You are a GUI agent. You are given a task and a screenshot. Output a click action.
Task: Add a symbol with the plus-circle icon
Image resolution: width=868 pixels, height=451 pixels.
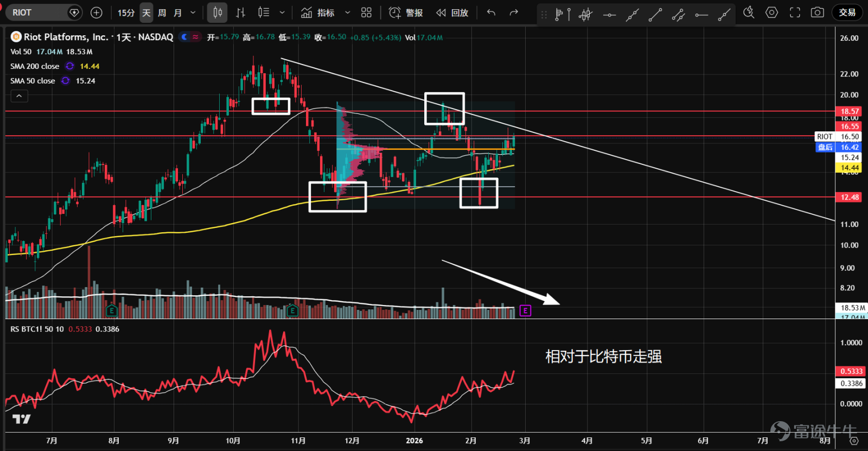coord(97,12)
